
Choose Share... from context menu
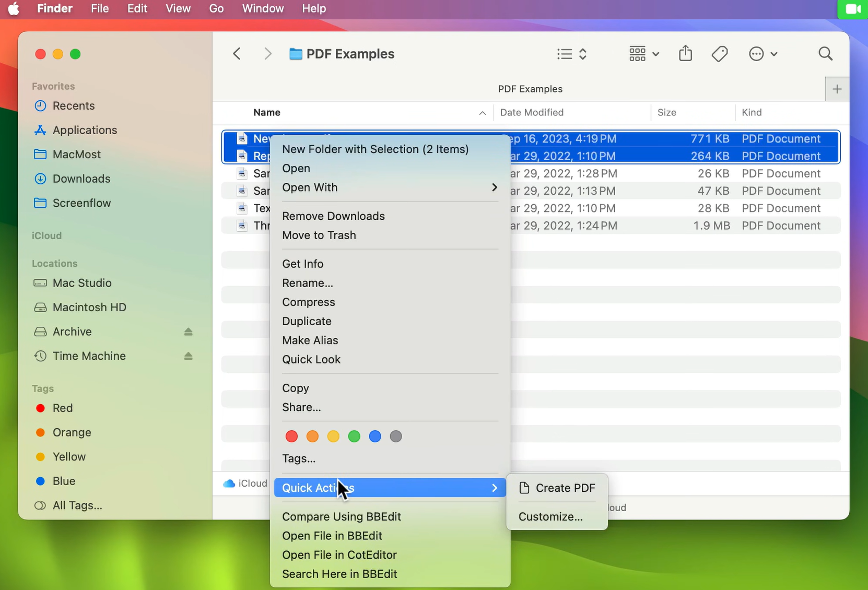pyautogui.click(x=390, y=407)
